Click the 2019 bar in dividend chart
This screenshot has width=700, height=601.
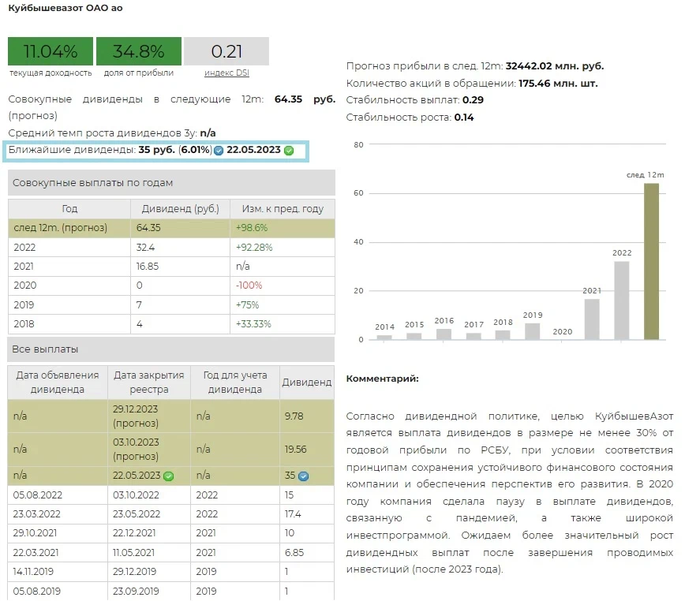[x=533, y=331]
